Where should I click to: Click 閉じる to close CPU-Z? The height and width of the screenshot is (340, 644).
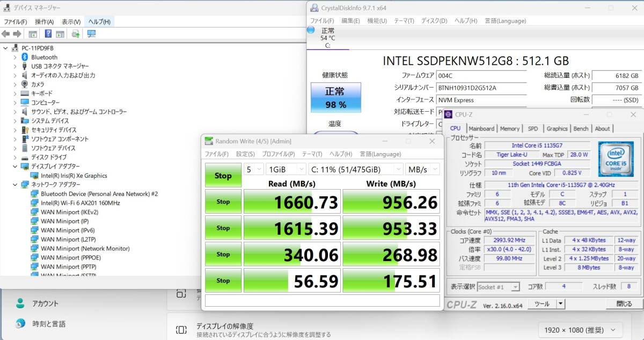coord(623,303)
